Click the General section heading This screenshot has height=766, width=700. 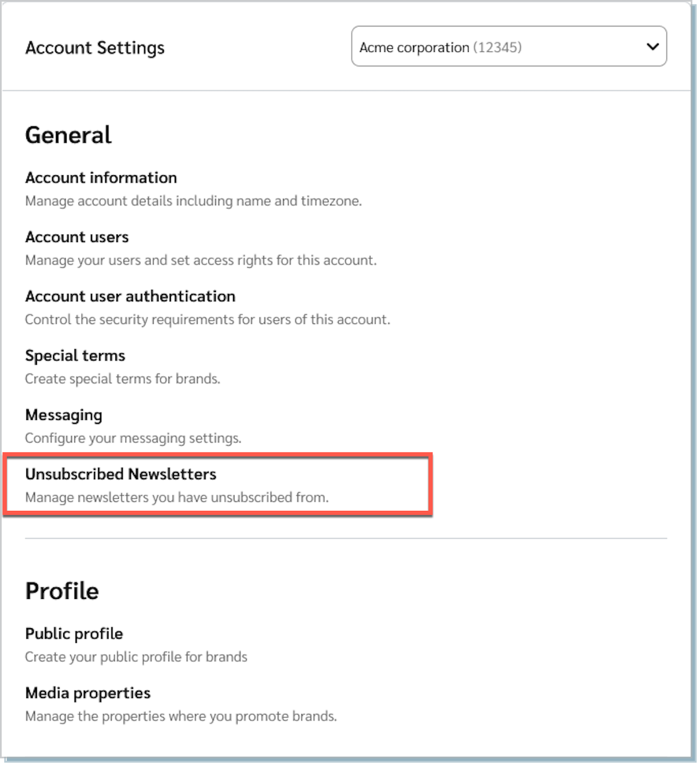click(x=68, y=135)
